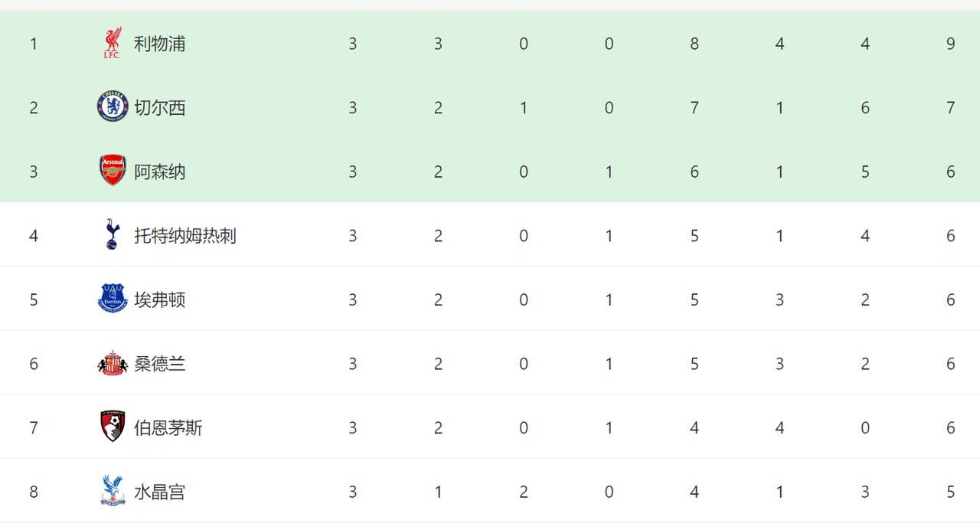Click the Chelsea club crest icon

pos(113,107)
